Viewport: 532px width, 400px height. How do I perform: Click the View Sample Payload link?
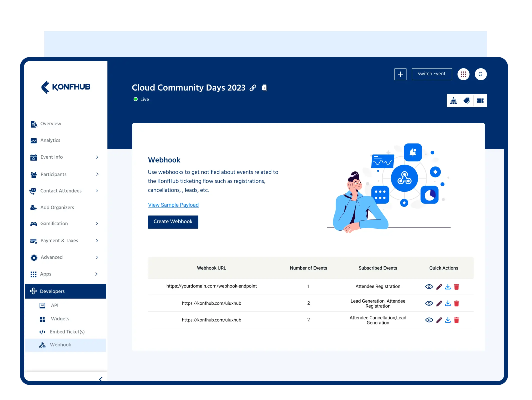(173, 204)
